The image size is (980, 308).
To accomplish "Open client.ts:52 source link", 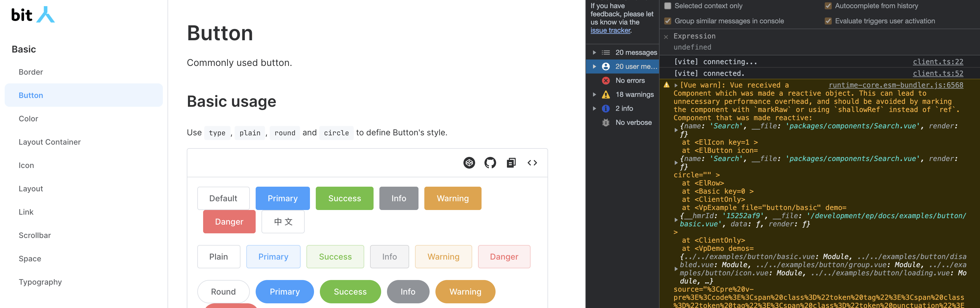I will click(938, 73).
